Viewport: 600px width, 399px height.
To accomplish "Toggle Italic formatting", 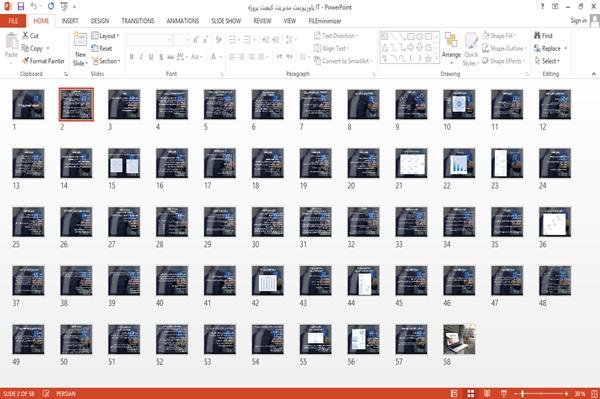I will [141, 57].
